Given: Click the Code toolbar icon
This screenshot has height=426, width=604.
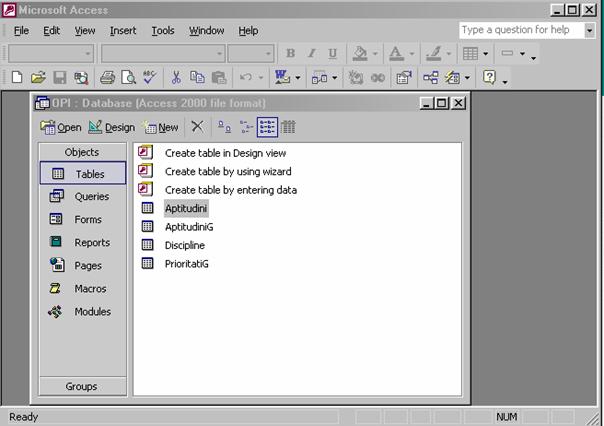Looking at the screenshot, I should pyautogui.click(x=356, y=78).
